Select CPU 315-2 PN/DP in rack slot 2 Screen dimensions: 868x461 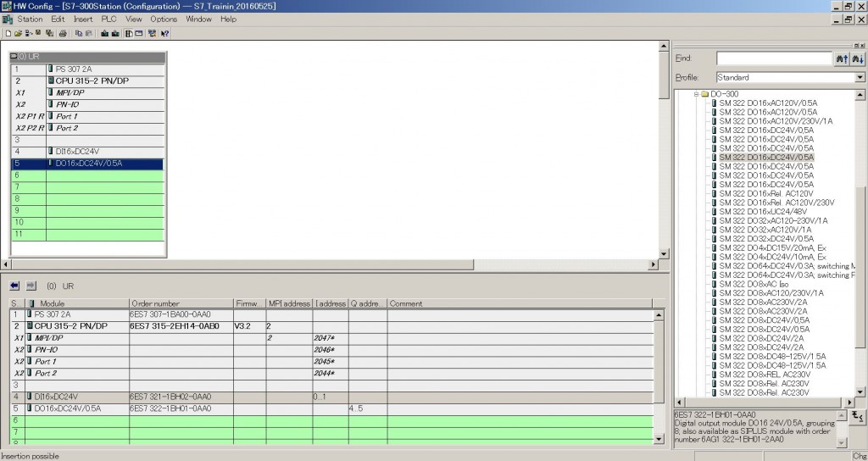coord(87,81)
